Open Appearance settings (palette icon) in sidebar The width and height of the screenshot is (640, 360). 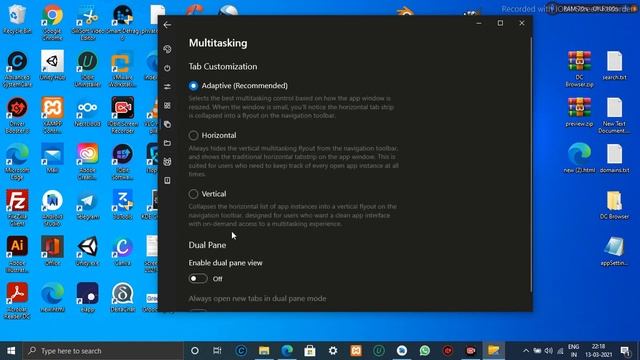(x=167, y=49)
